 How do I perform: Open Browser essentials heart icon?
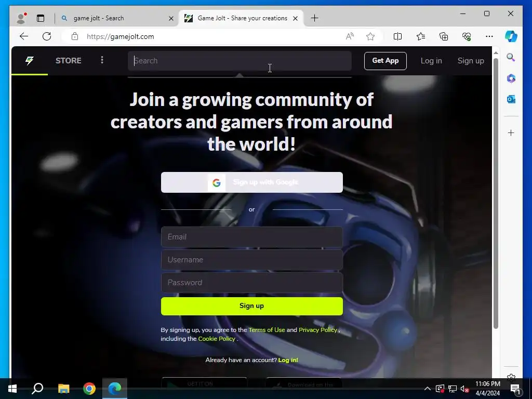click(467, 36)
